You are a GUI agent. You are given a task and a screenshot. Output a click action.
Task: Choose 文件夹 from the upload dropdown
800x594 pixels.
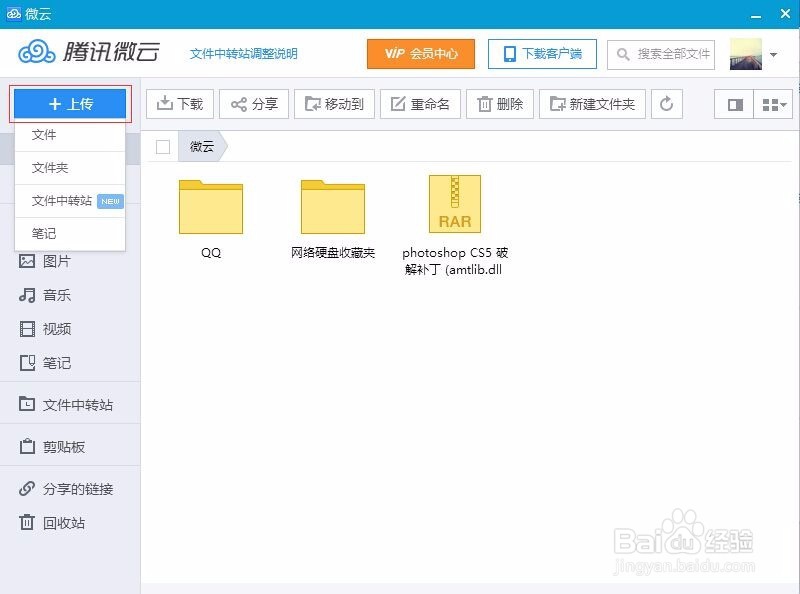point(70,168)
